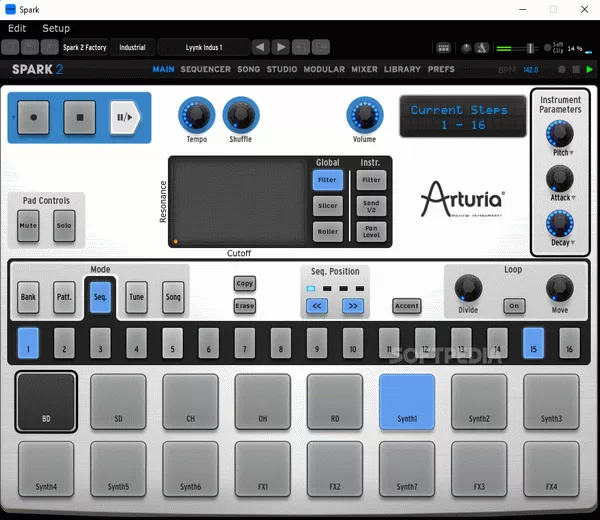Click the Erase button
The image size is (600, 520).
pyautogui.click(x=244, y=306)
